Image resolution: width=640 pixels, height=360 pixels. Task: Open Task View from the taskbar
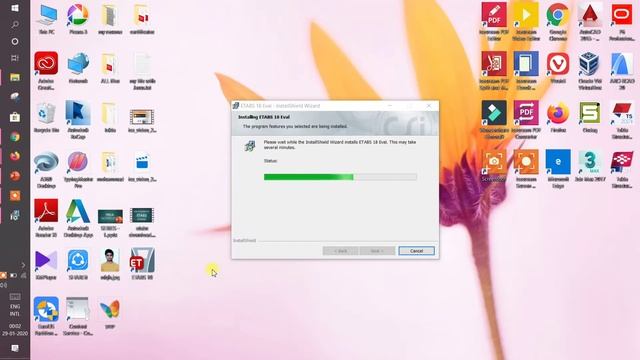15,58
